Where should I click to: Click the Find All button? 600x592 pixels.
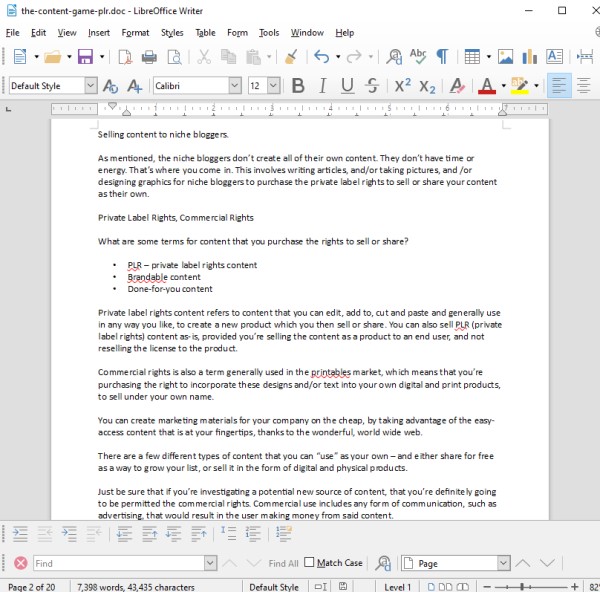283,563
